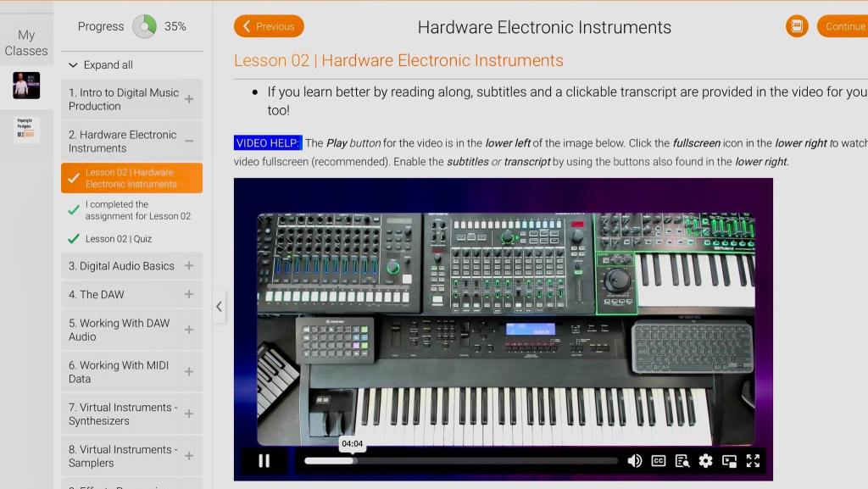The width and height of the screenshot is (868, 489).
Task: Expand section 1 Intro to Digital Music Production
Action: click(x=188, y=99)
